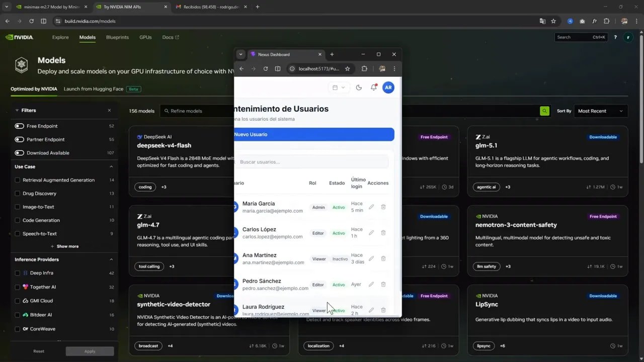Open the Docs external link
The image size is (644, 362).
click(x=171, y=37)
